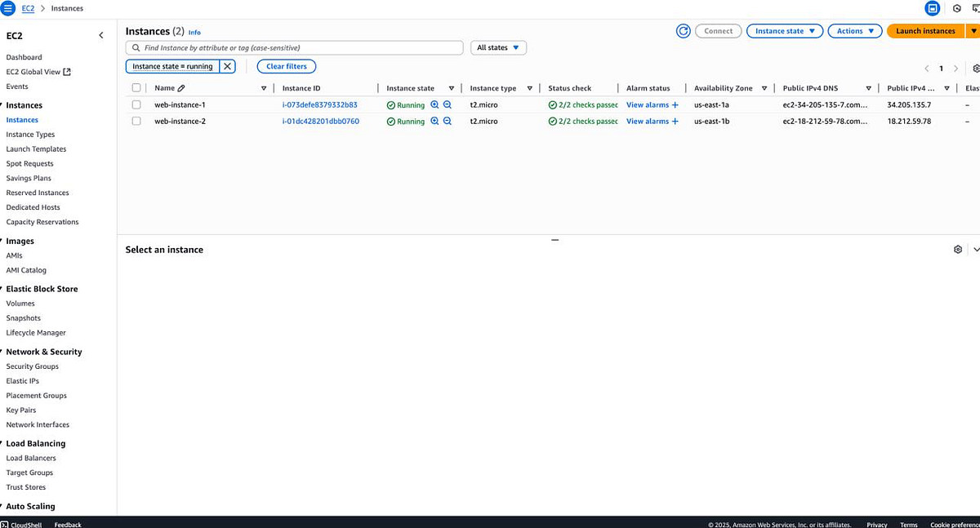Click the notifications bell icon in the header
The height and width of the screenshot is (528, 980).
pos(932,8)
